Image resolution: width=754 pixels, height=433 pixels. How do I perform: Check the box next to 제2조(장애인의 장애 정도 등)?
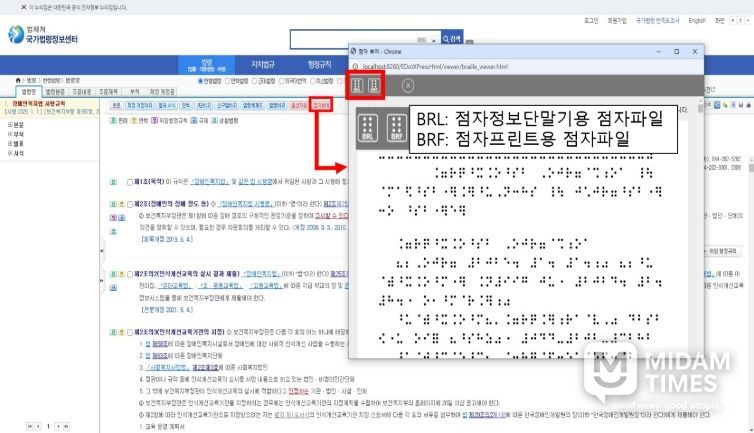130,204
